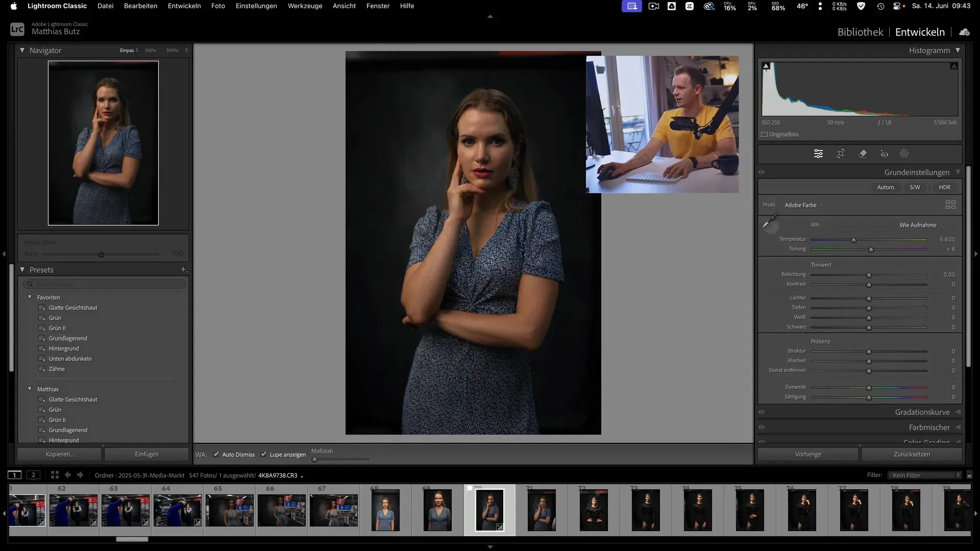
Task: Open basic adjustments edit icon
Action: 819,154
